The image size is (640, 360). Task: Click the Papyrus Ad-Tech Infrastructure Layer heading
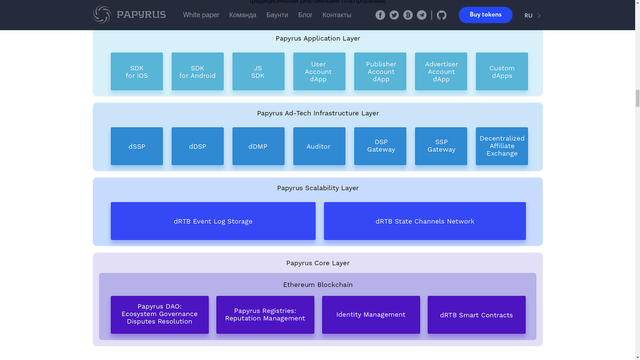[x=318, y=113]
